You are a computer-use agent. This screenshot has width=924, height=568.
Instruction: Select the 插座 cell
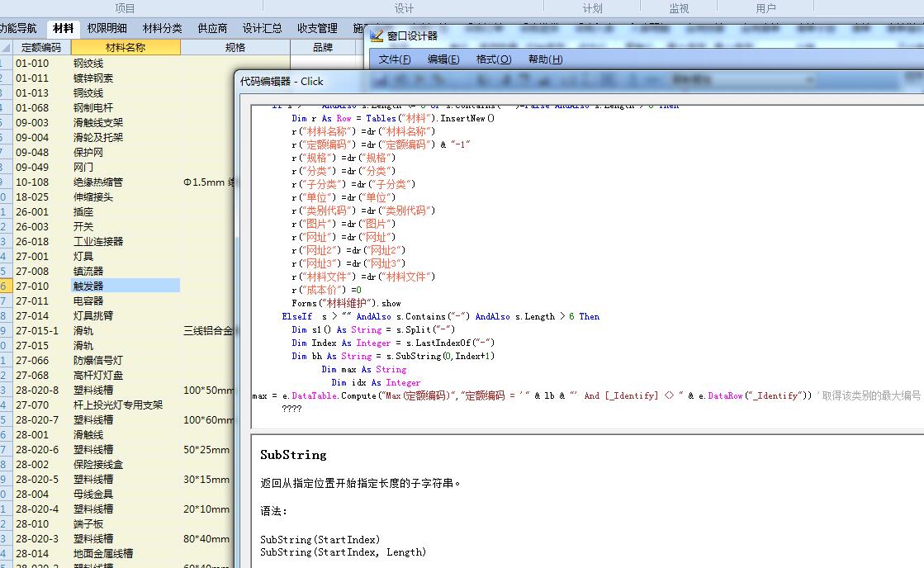click(x=126, y=211)
